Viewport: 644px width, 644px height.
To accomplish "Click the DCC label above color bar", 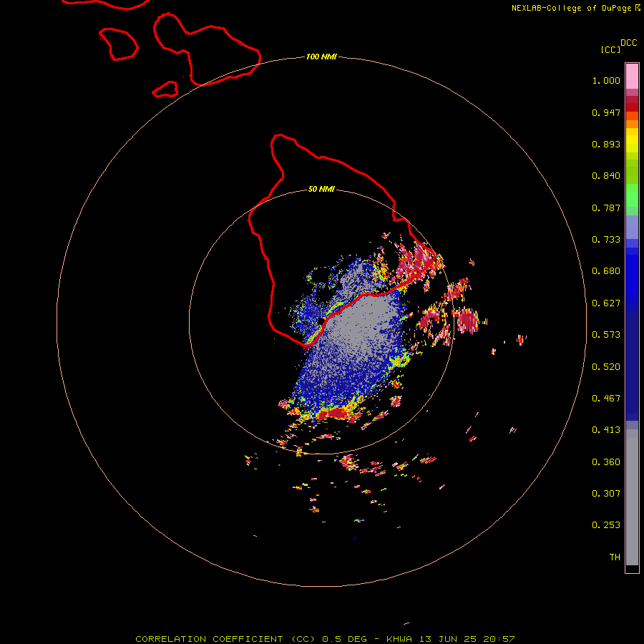I will 629,43.
